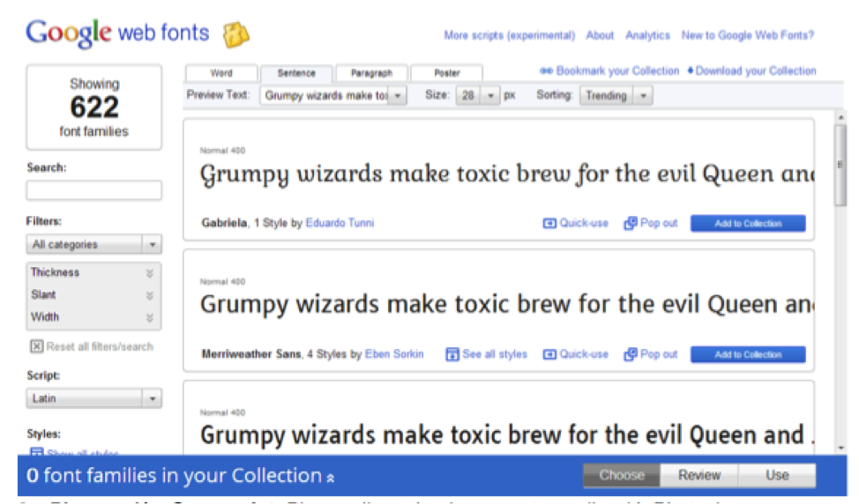Viewport: 859px width, 504px height.
Task: Click the Bookmark your Collection link icon
Action: pos(546,70)
